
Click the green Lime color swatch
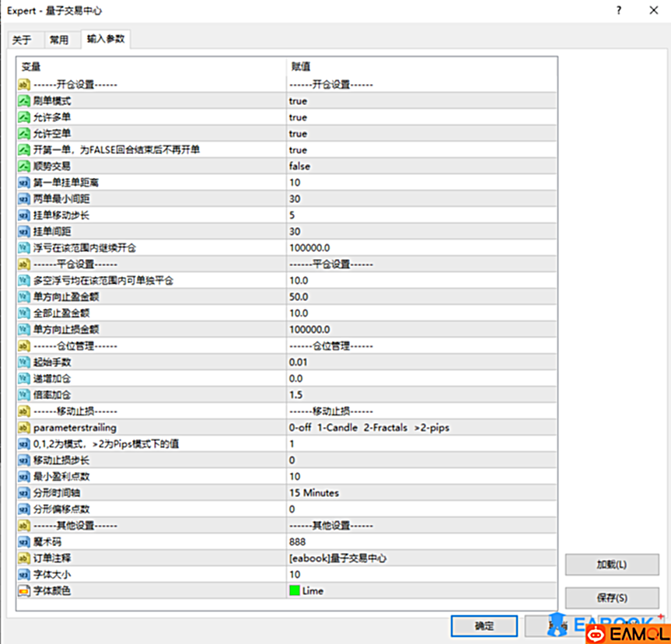pyautogui.click(x=295, y=590)
